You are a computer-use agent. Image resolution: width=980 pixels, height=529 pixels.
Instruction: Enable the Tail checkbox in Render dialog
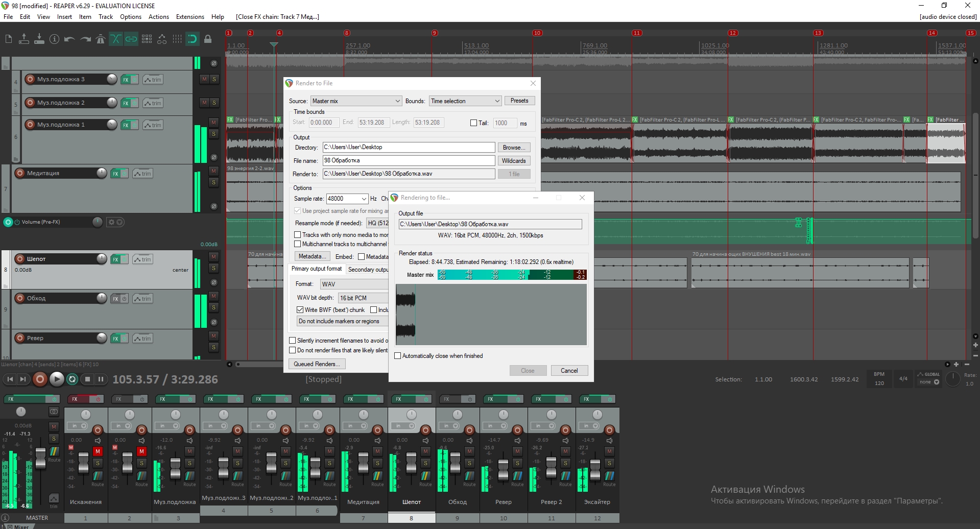point(473,123)
